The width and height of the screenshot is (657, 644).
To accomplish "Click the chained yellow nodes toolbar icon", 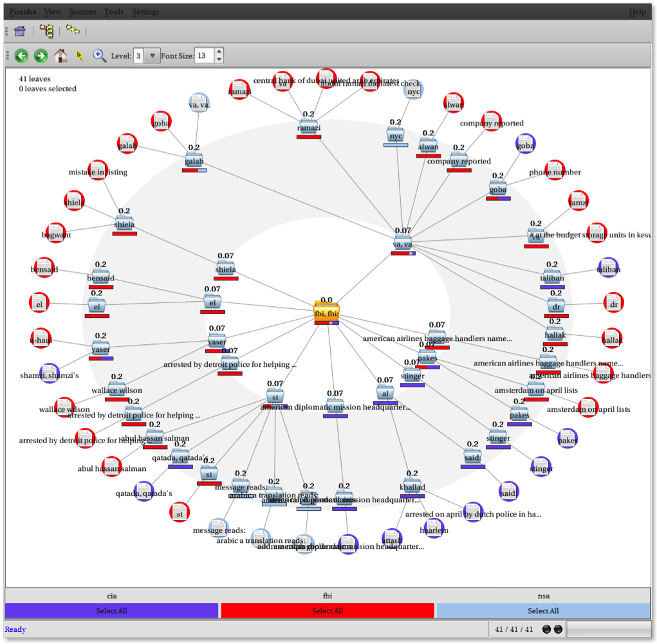I will (x=73, y=30).
